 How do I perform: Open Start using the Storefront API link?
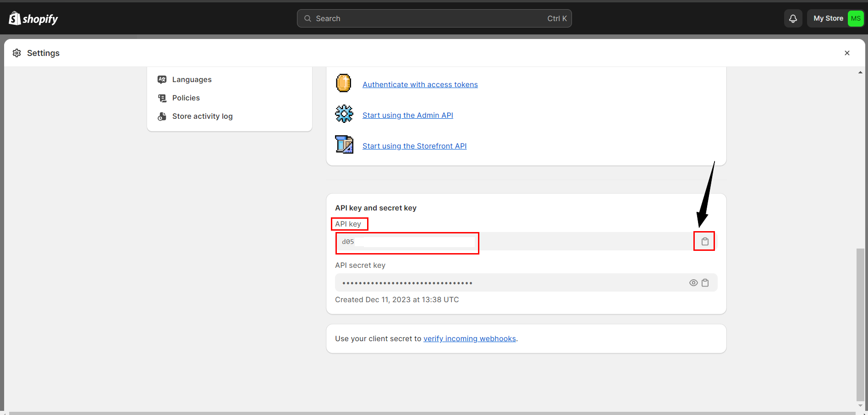[414, 146]
